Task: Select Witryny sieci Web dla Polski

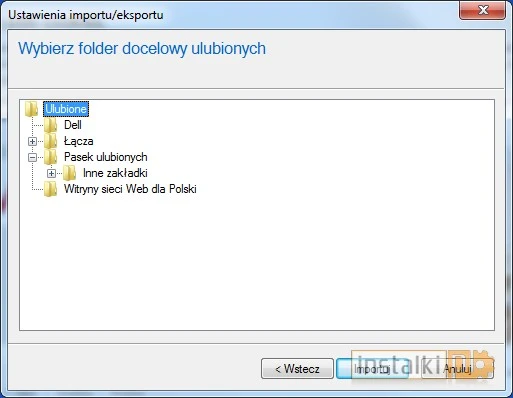Action: 130,189
